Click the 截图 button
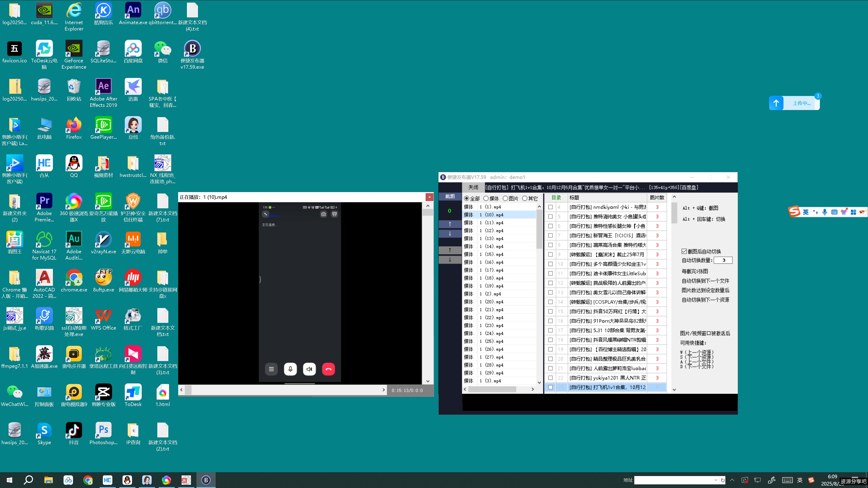Viewport: 868px width, 488px height. pos(450,196)
